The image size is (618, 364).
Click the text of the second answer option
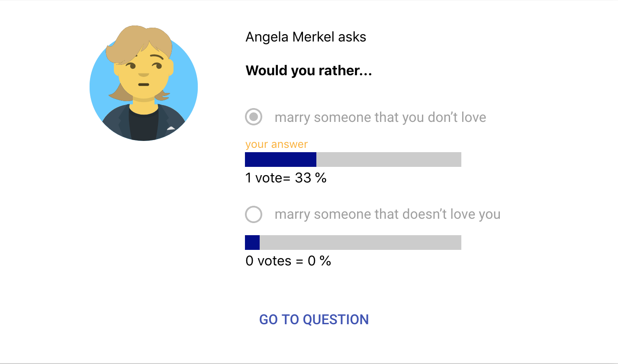[x=387, y=214]
